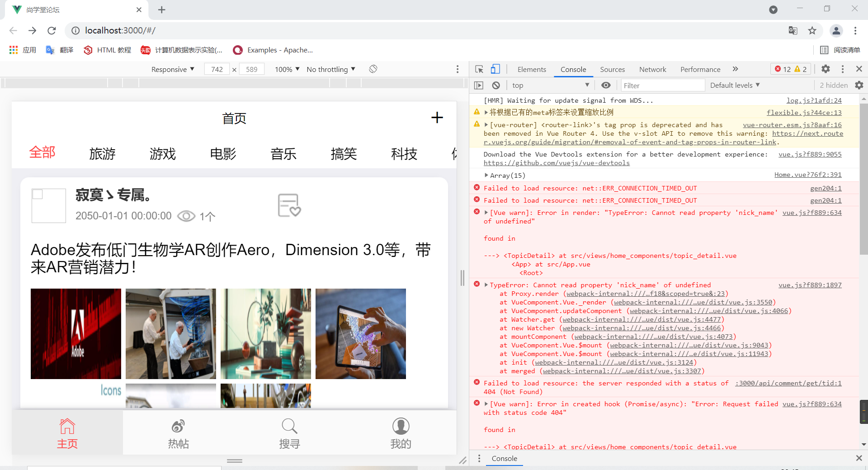Click the viewport width field showing 742
The image size is (868, 470).
coord(217,69)
